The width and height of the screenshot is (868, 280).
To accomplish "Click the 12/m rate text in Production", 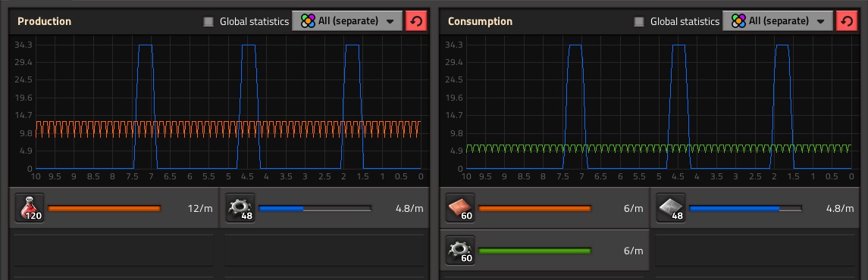I will coord(200,209).
